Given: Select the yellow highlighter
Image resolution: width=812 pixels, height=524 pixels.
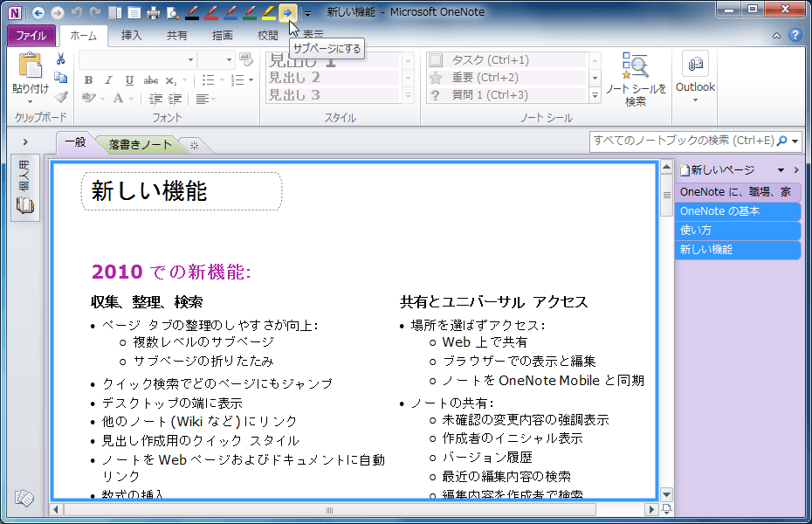Looking at the screenshot, I should [269, 13].
